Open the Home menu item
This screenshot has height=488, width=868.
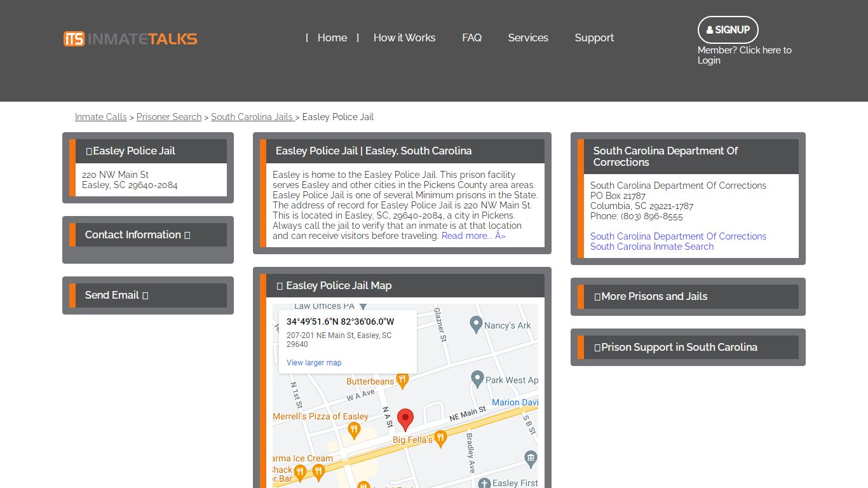point(332,37)
